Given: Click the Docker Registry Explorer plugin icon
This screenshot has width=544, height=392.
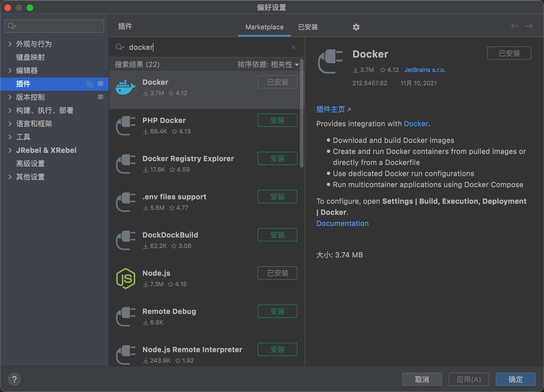Looking at the screenshot, I should (126, 164).
